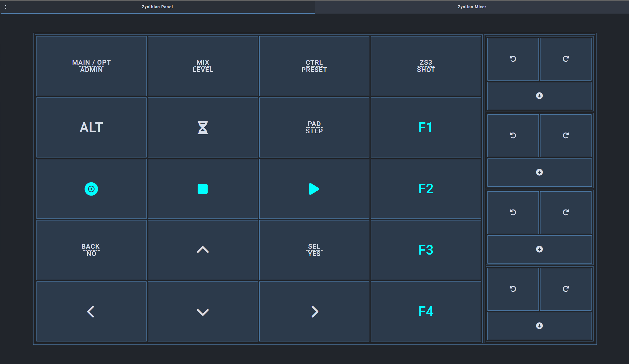The height and width of the screenshot is (364, 629).
Task: Push the first encoder's down-arrow button
Action: pos(539,96)
